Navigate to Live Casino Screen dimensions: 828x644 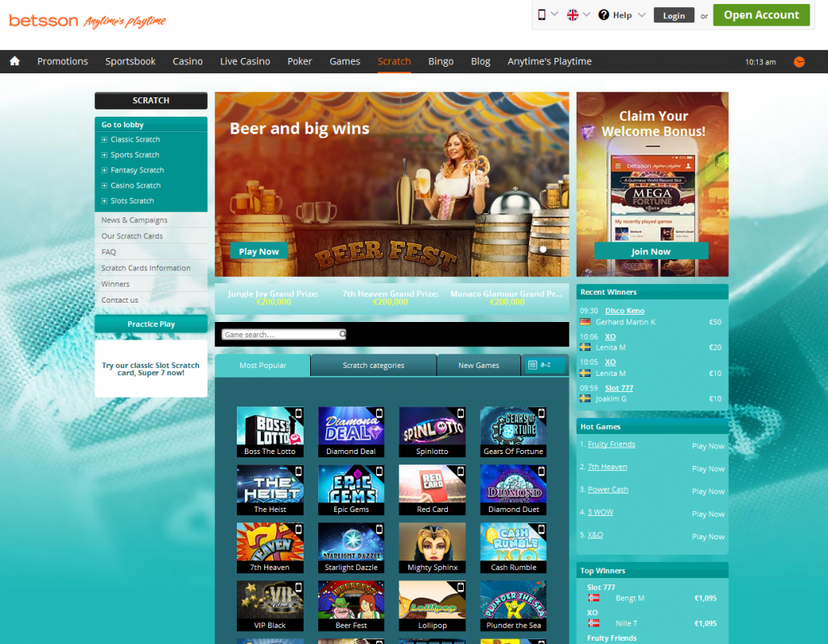tap(245, 61)
